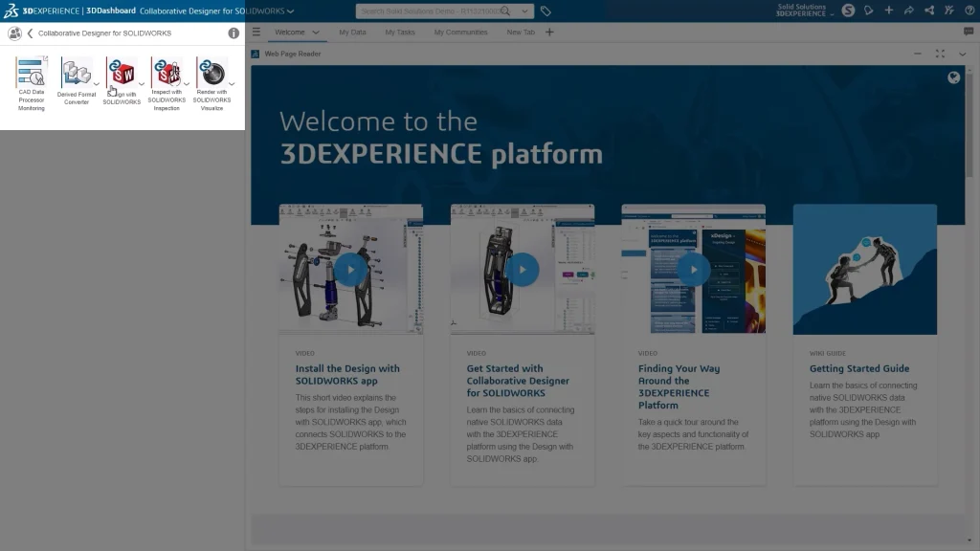Click the plus add icon in top bar

[x=889, y=11]
